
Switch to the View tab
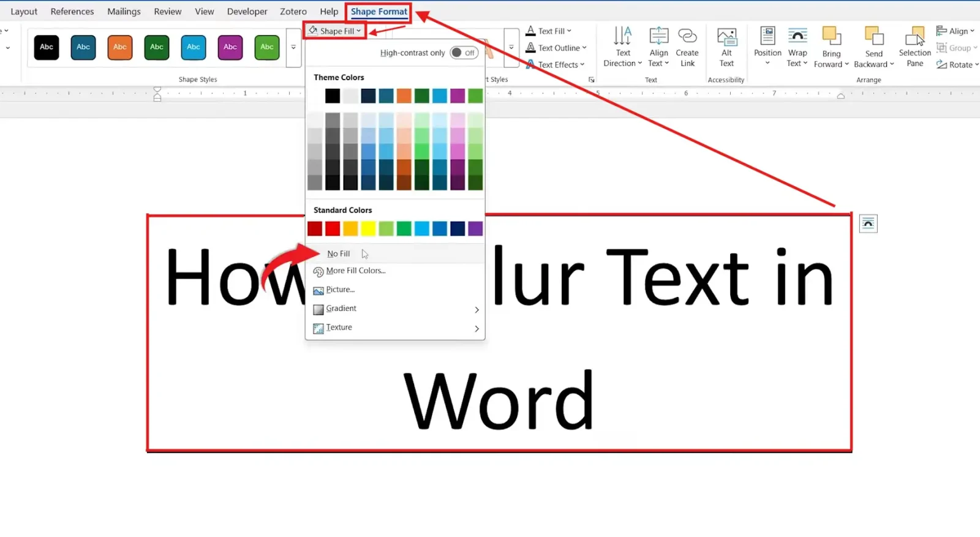205,12
